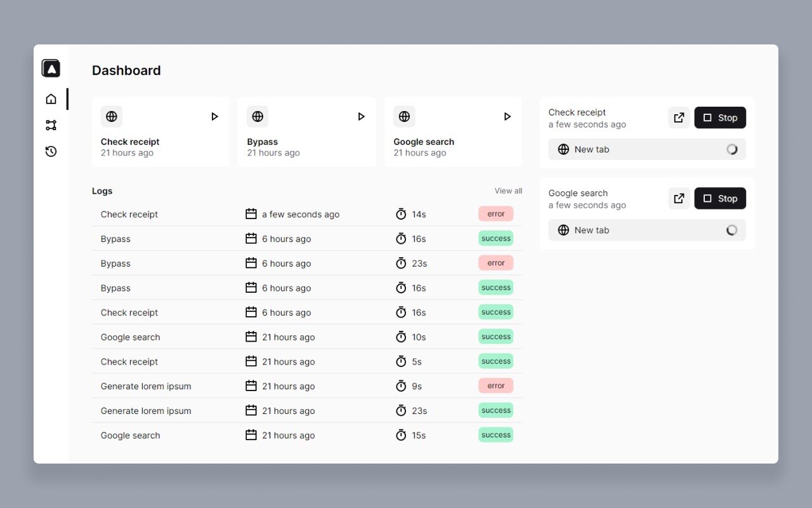Stop the running Check receipt workflow
This screenshot has height=508, width=812.
point(720,117)
